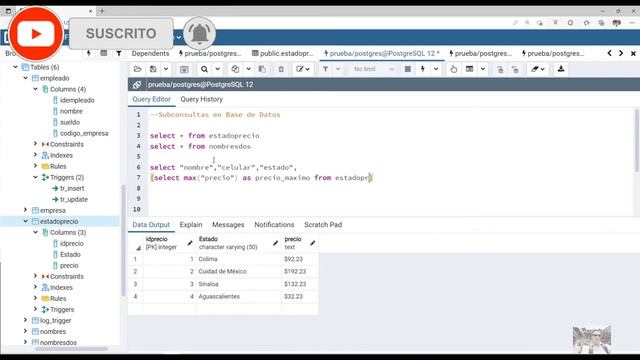Click the Download as CSV icon
This screenshot has width=640, height=360.
pos(561,69)
